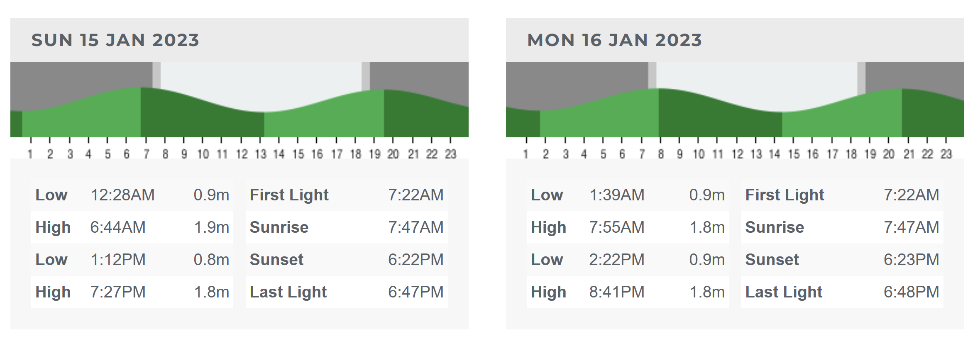Select hour 13 on Sunday's tide chart axis
This screenshot has height=346, width=980.
[260, 154]
